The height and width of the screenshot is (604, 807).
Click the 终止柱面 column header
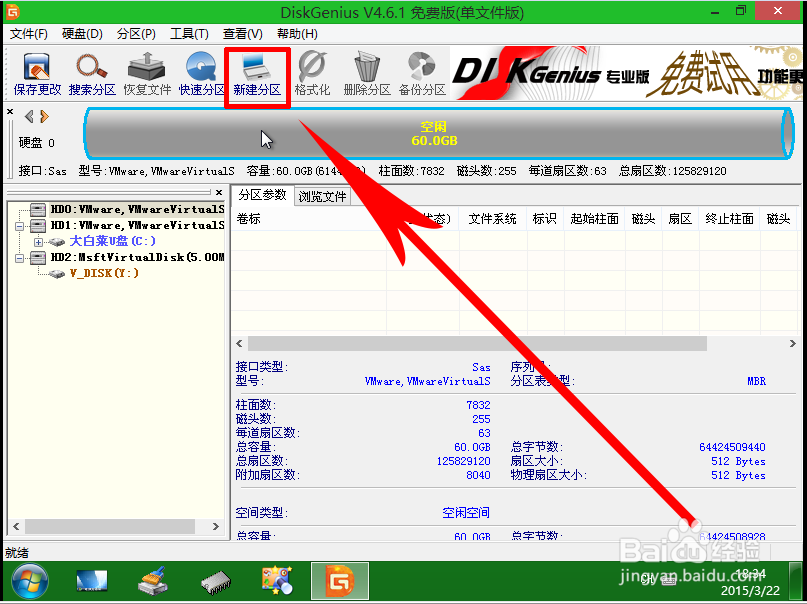click(x=729, y=219)
